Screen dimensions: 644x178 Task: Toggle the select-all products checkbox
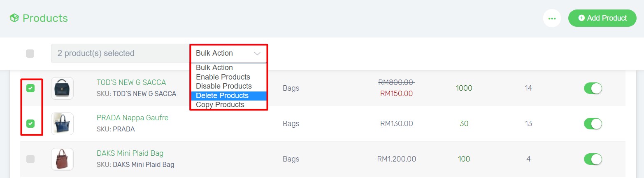pos(30,54)
